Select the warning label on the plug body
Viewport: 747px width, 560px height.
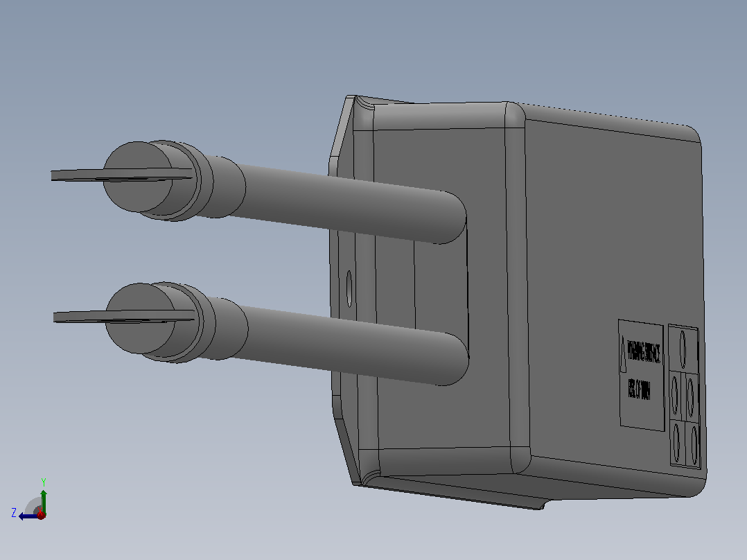[641, 375]
